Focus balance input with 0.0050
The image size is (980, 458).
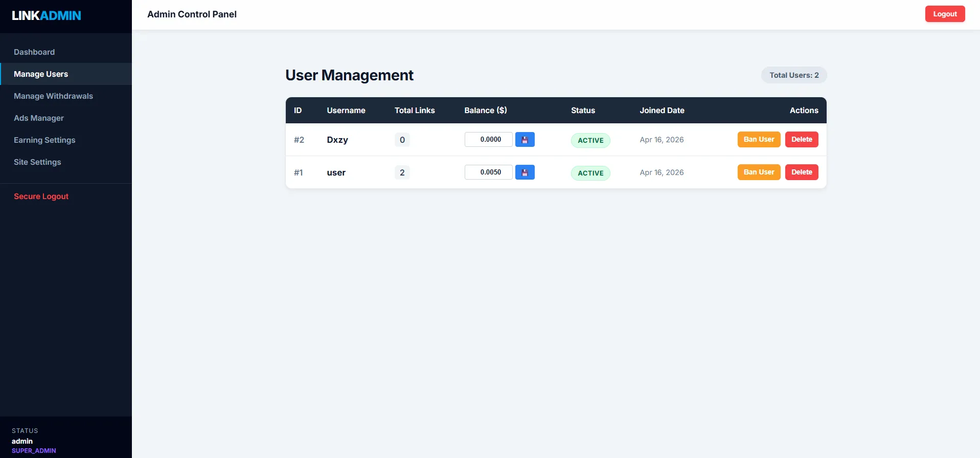click(488, 172)
